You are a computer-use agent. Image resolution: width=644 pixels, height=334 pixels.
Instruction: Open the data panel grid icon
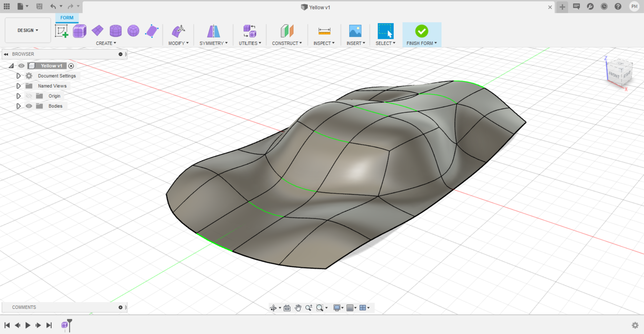(7, 6)
